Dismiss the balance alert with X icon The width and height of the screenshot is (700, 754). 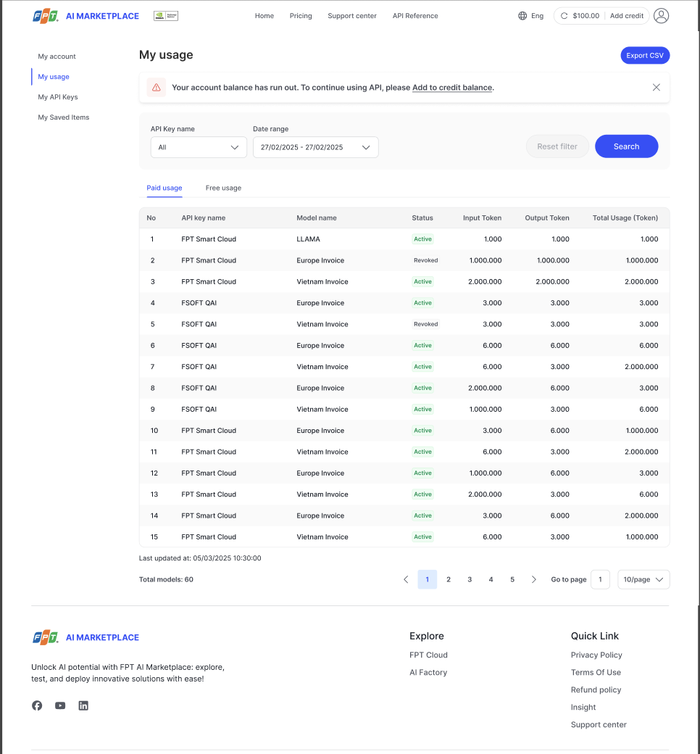[x=657, y=88]
